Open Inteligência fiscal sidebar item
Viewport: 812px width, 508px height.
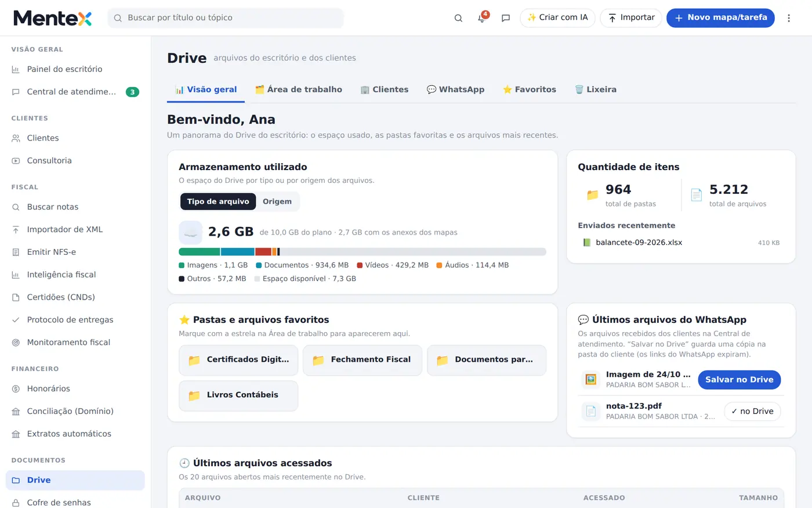point(75,275)
